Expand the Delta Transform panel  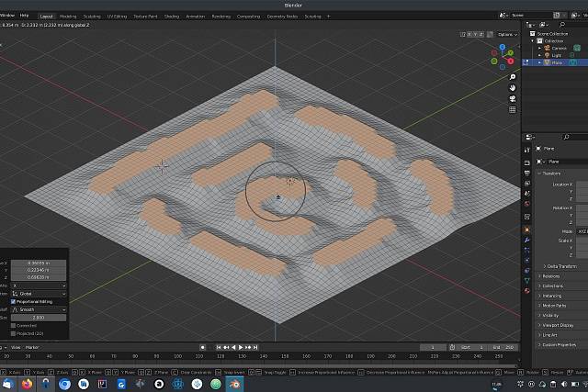560,265
